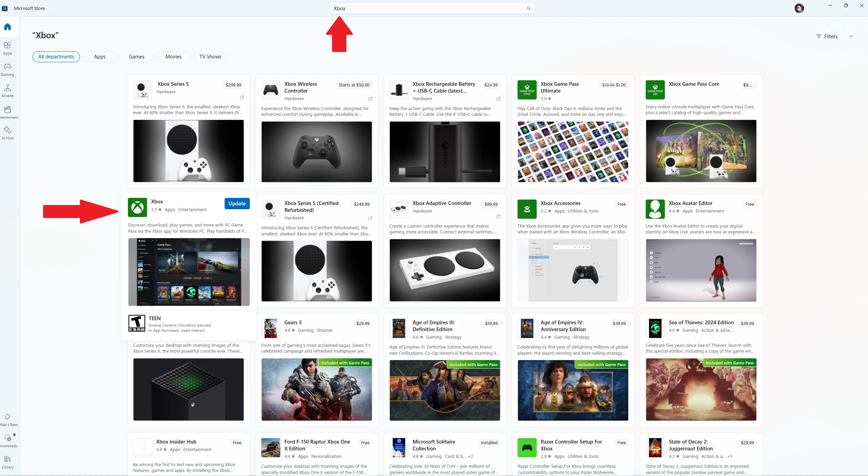Click the Xbox Game Pass Ultimate icon
The image size is (868, 476).
tap(527, 90)
